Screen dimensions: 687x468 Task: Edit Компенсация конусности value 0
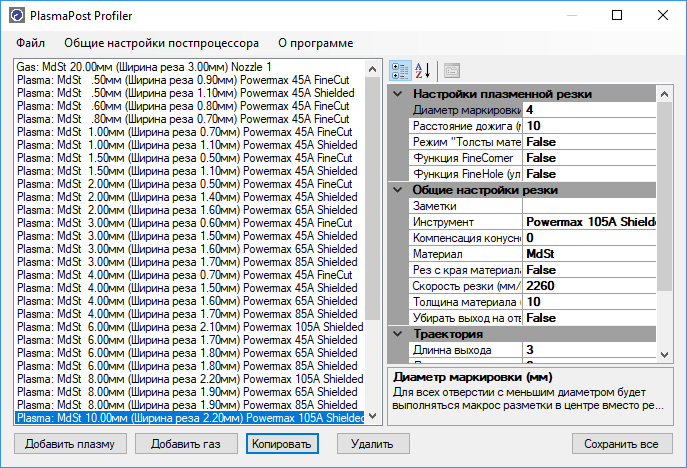pos(589,238)
